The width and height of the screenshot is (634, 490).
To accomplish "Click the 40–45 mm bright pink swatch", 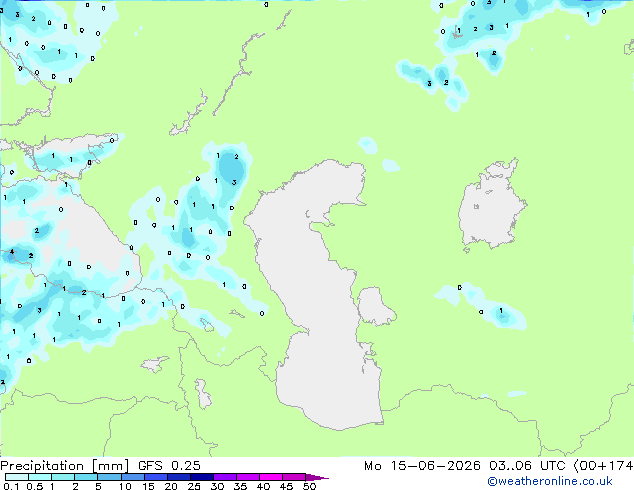I will pyautogui.click(x=271, y=477).
